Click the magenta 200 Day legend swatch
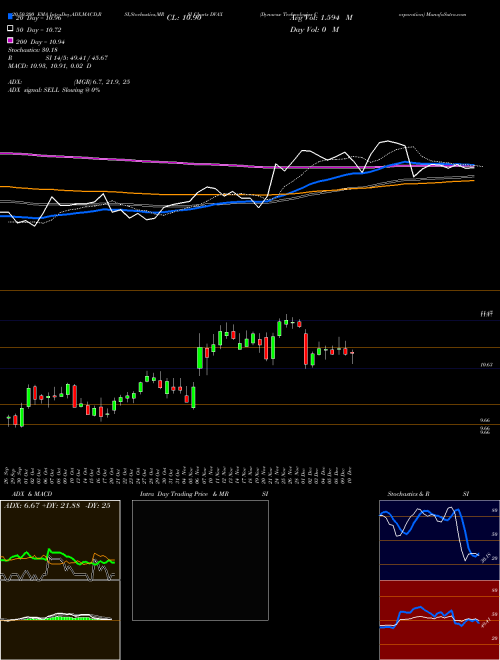The height and width of the screenshot is (660, 500). [x=10, y=41]
